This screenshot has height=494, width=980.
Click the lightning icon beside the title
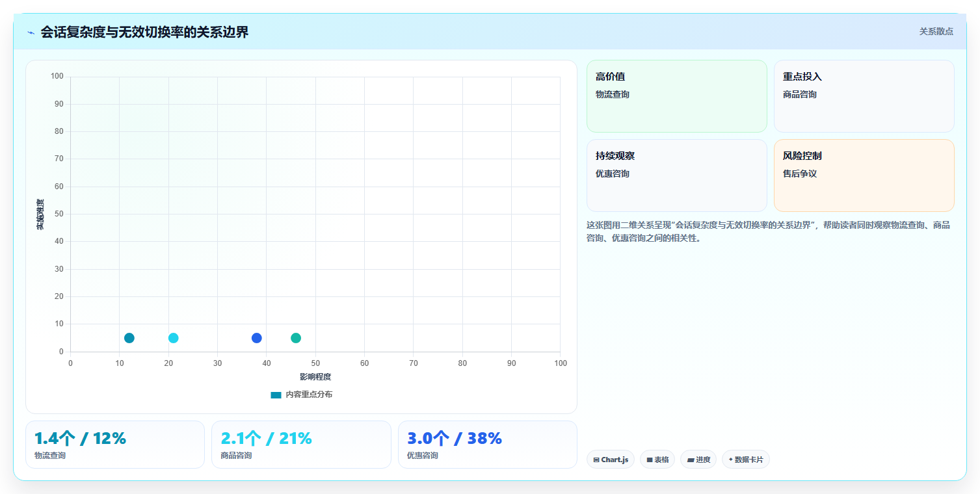pyautogui.click(x=31, y=32)
